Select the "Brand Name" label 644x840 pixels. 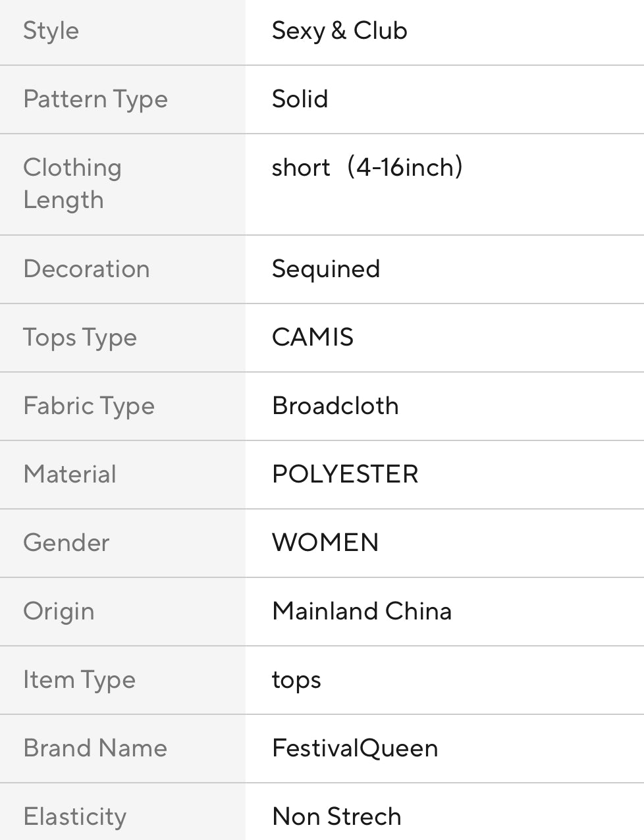click(x=95, y=748)
